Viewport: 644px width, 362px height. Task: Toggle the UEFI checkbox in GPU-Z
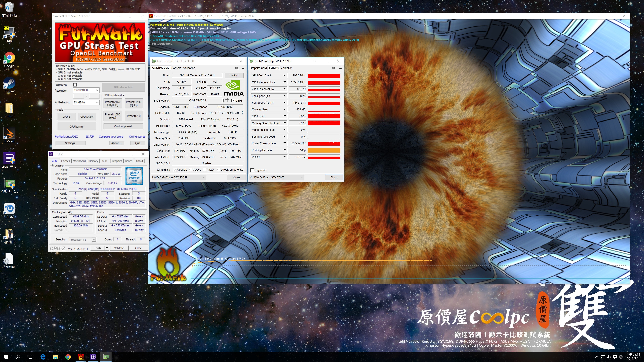pyautogui.click(x=233, y=100)
